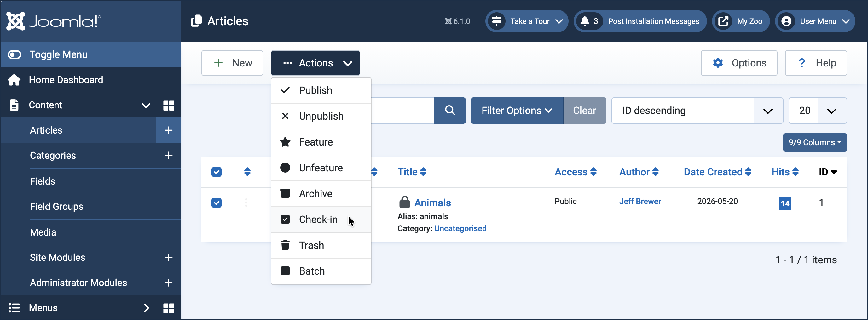Choose Feature from Actions menu
Screen dimensions: 868x320
pyautogui.click(x=321, y=142)
